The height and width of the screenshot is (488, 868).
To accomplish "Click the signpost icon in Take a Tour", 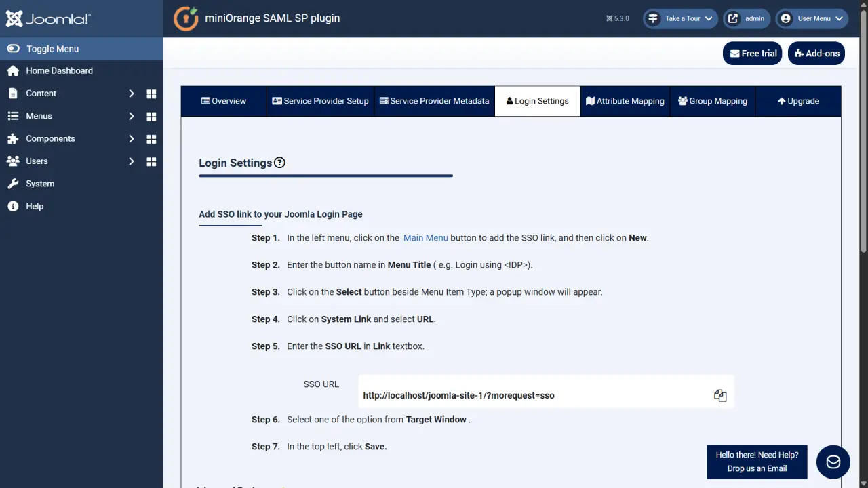I will pos(653,18).
